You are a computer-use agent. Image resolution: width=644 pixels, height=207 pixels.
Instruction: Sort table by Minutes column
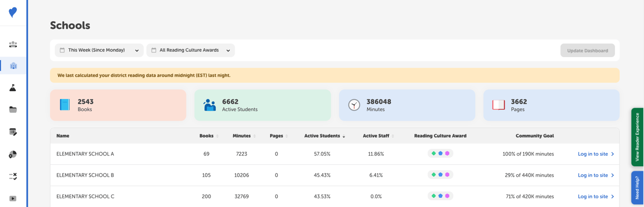pos(244,136)
